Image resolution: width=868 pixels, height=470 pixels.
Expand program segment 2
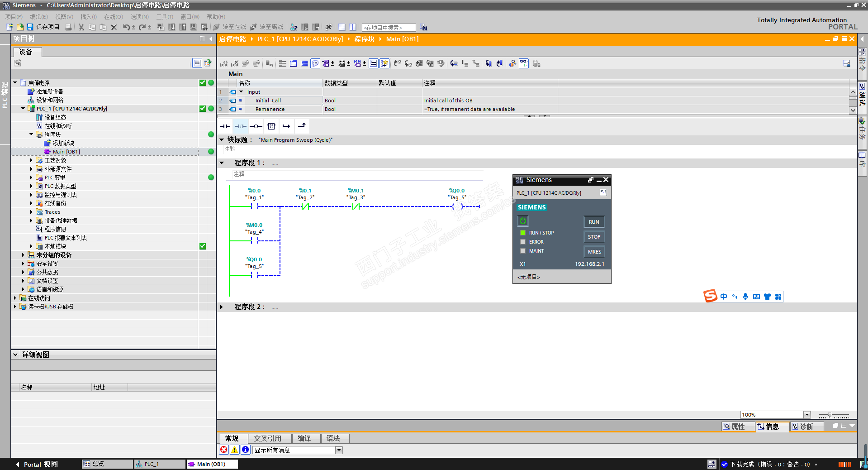tap(222, 307)
